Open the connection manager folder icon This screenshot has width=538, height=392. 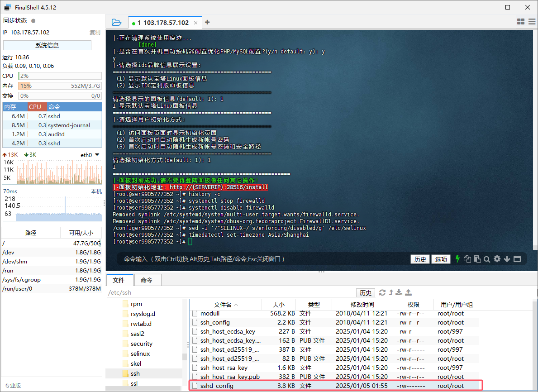click(x=116, y=22)
